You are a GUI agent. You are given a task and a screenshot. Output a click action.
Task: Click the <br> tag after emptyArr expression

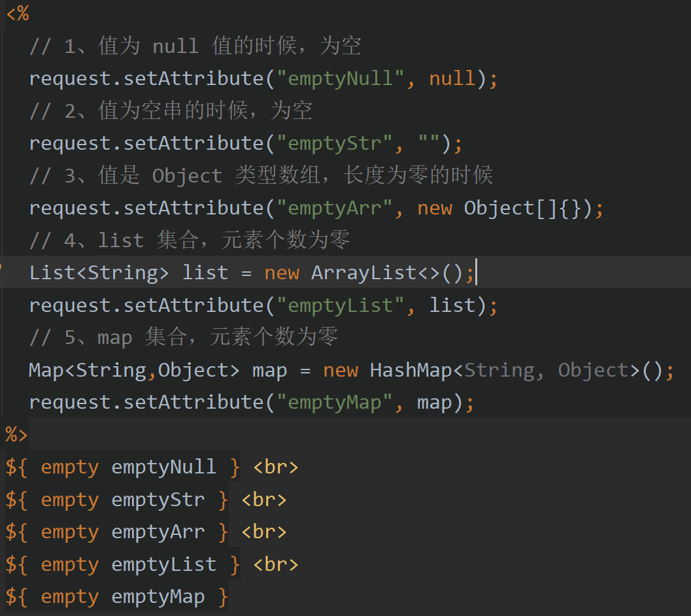coord(264,532)
